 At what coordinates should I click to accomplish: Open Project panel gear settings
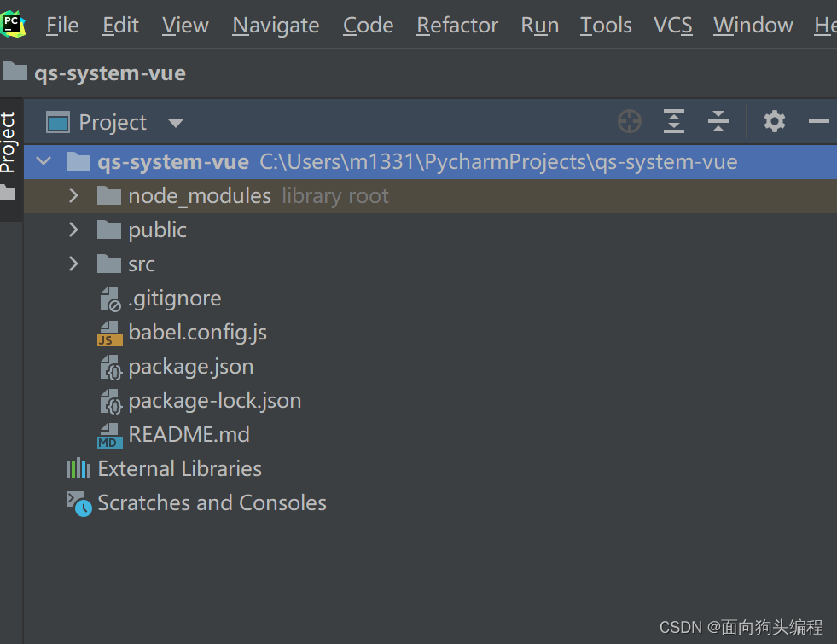[x=775, y=122]
